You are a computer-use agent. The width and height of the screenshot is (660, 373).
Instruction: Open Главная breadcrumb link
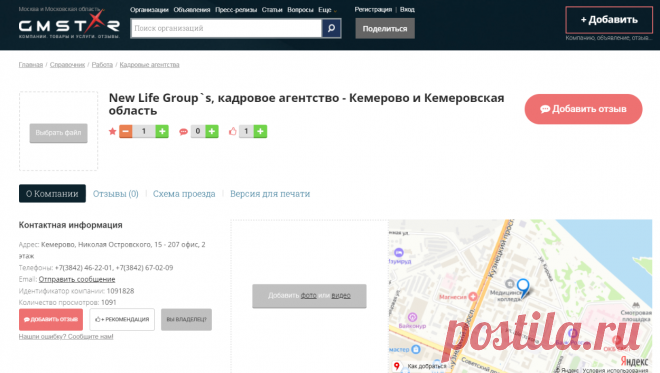click(x=31, y=64)
